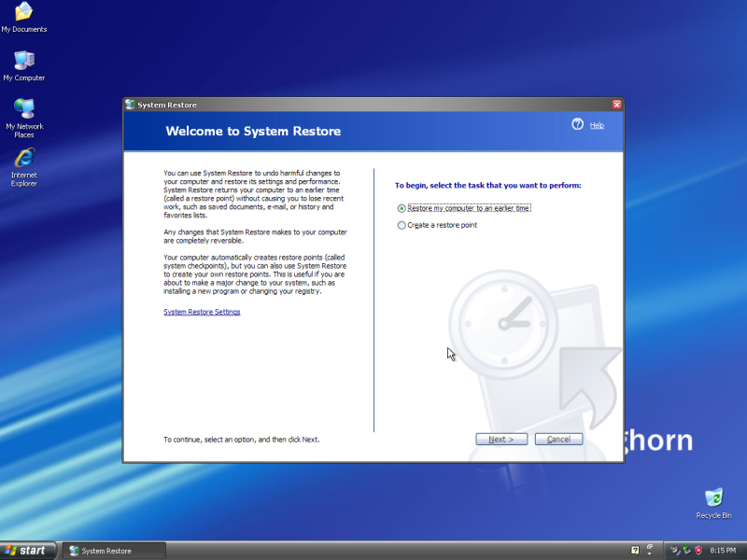The height and width of the screenshot is (560, 747).
Task: Open the red Security Center shield in the tray
Action: pyautogui.click(x=698, y=550)
